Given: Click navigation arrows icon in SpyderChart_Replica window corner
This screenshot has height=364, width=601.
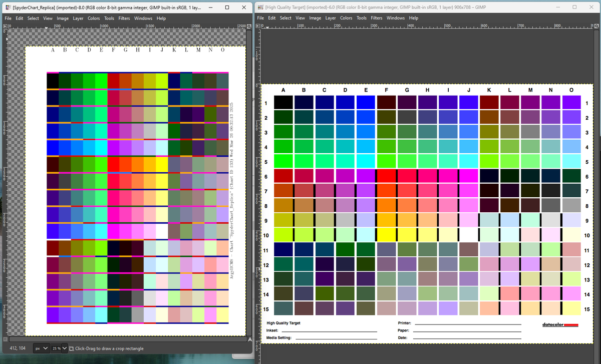Looking at the screenshot, I should point(249,339).
